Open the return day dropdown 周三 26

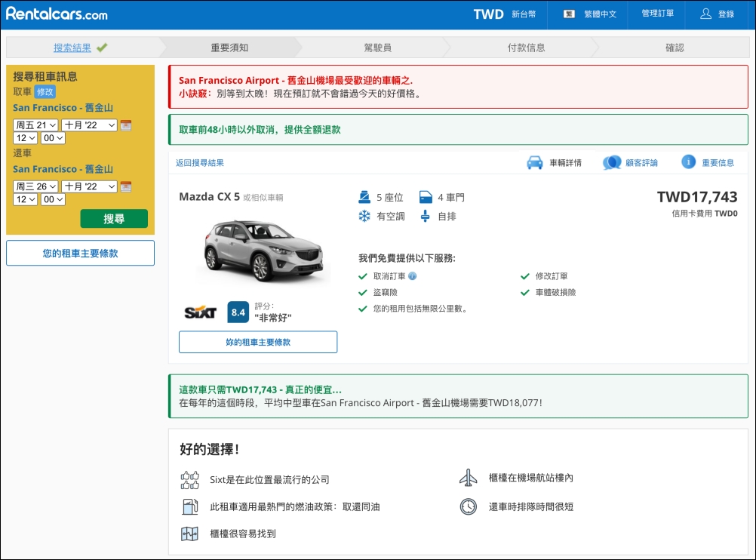pyautogui.click(x=35, y=186)
